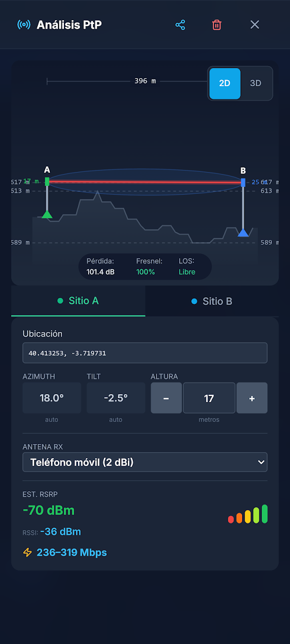Click the 236–319 Mbps throughput text
The height and width of the screenshot is (644, 290).
point(71,552)
